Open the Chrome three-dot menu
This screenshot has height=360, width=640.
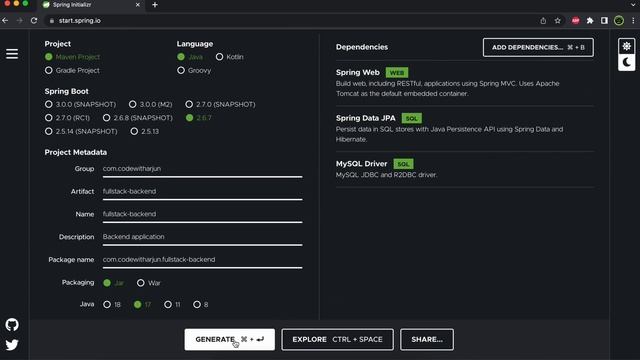[x=633, y=20]
